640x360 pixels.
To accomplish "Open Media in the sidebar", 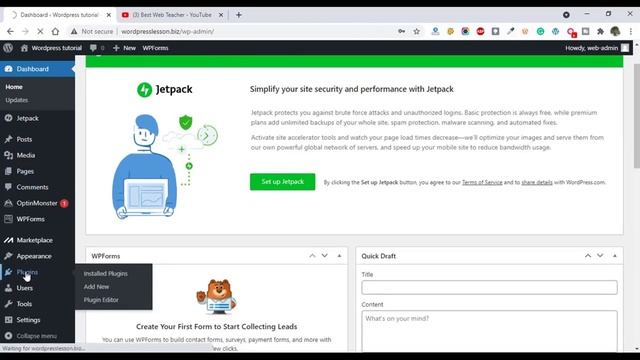I will pyautogui.click(x=37, y=155).
